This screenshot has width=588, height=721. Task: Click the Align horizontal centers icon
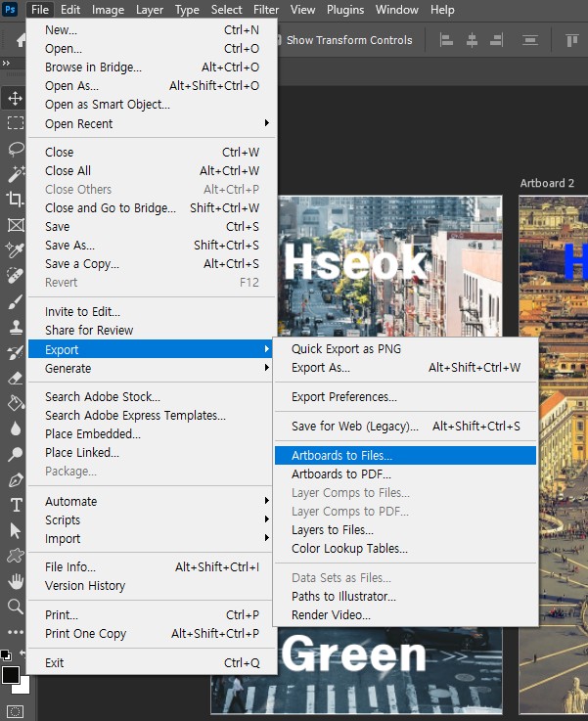(x=472, y=40)
